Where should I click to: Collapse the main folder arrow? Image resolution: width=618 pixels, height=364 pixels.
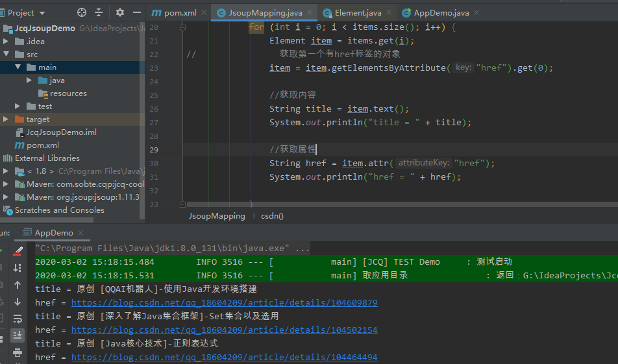click(18, 67)
